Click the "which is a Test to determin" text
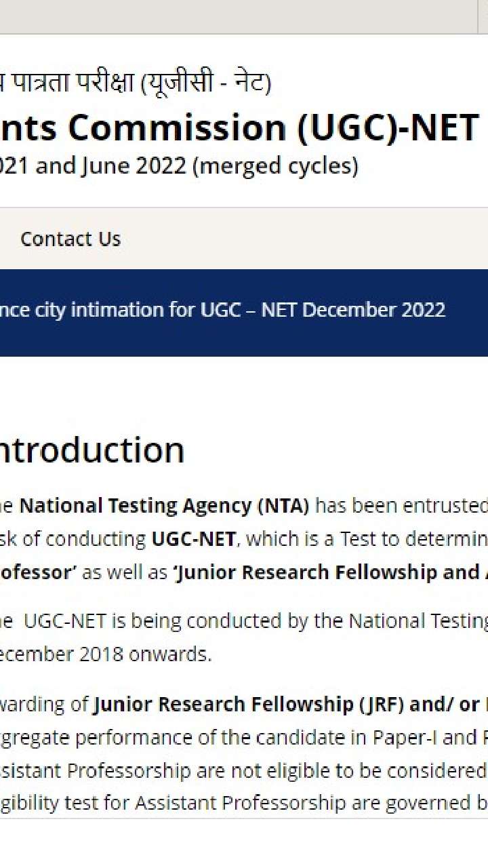The image size is (488, 868). click(366, 539)
